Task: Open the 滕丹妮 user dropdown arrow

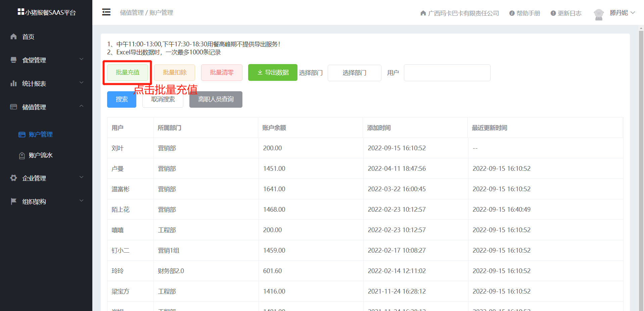Action: point(633,13)
